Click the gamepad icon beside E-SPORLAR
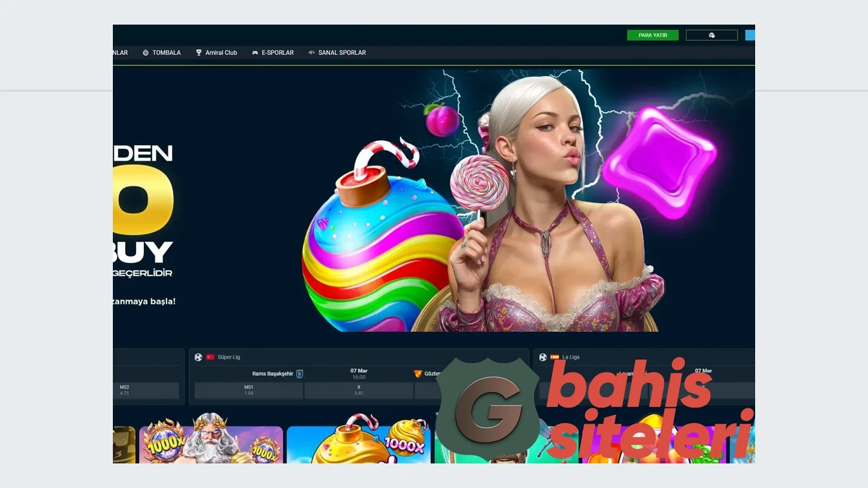The height and width of the screenshot is (488, 868). click(255, 53)
